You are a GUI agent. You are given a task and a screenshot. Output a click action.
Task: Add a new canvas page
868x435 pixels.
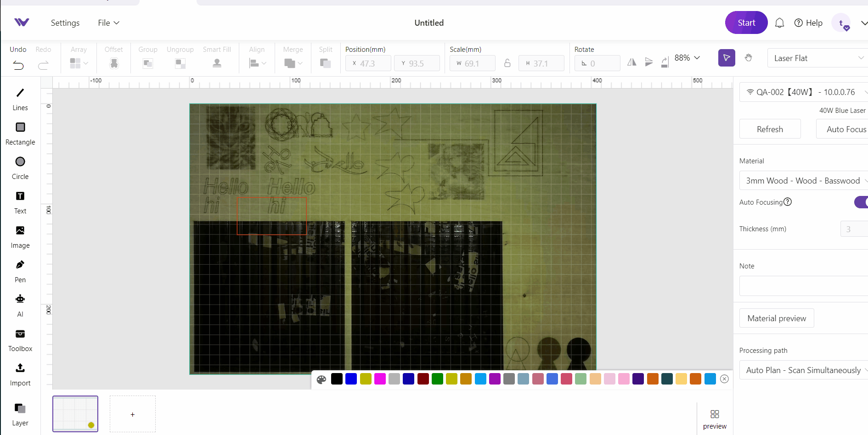coord(133,414)
